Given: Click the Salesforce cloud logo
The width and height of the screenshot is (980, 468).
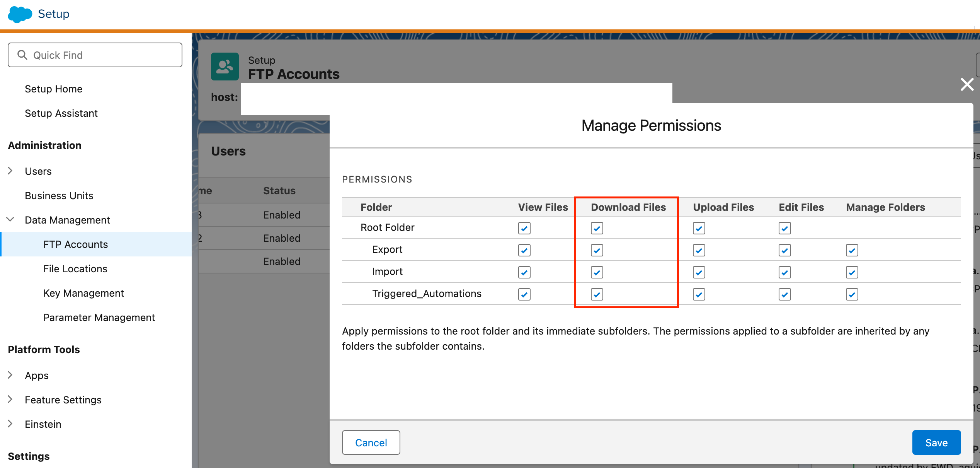Looking at the screenshot, I should pyautogui.click(x=20, y=14).
